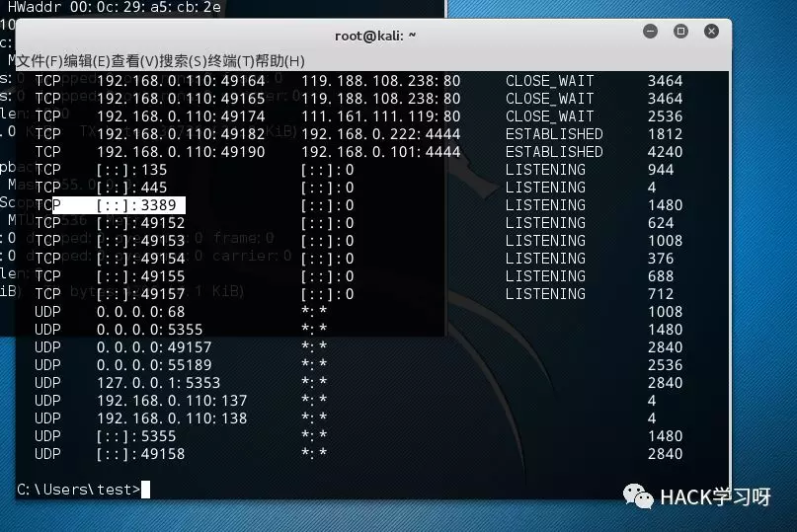Click PID 624 value
The height and width of the screenshot is (532, 797).
point(661,223)
